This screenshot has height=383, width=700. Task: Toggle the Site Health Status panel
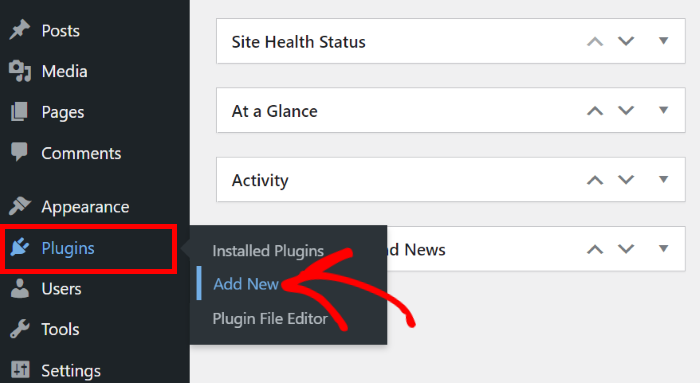click(x=663, y=41)
